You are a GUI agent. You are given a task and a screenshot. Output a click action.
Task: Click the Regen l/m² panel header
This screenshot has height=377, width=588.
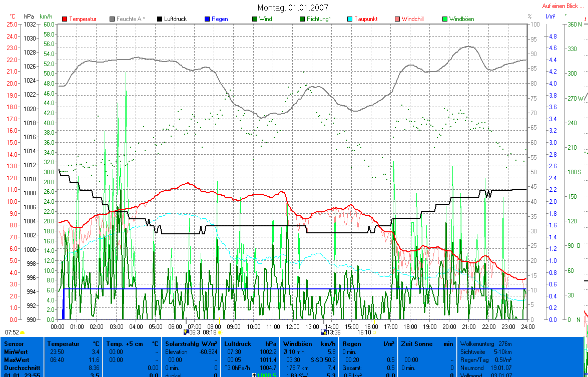(x=368, y=344)
